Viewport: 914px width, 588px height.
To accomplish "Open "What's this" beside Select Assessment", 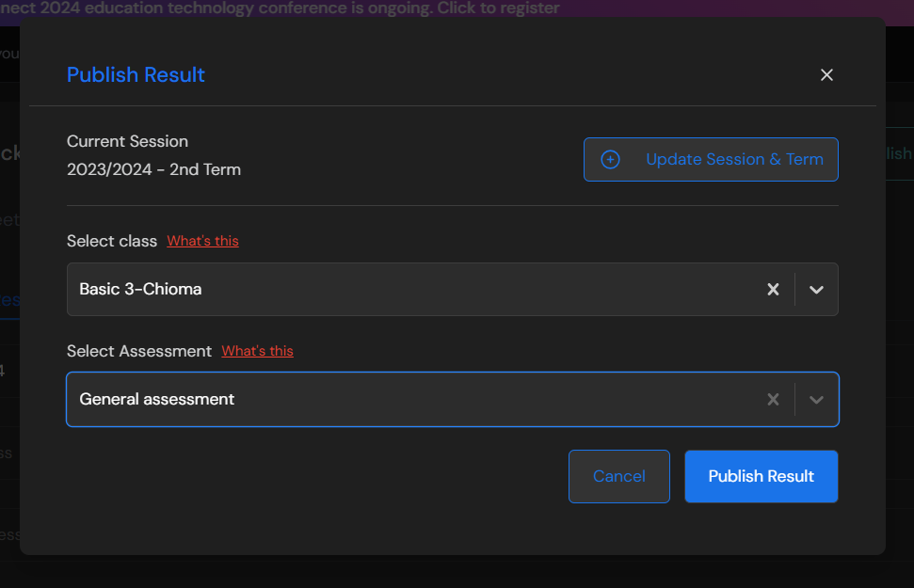I will pyautogui.click(x=257, y=351).
